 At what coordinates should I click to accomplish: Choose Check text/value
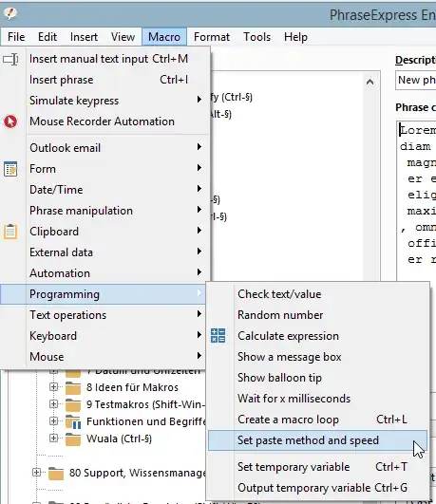coord(317,294)
